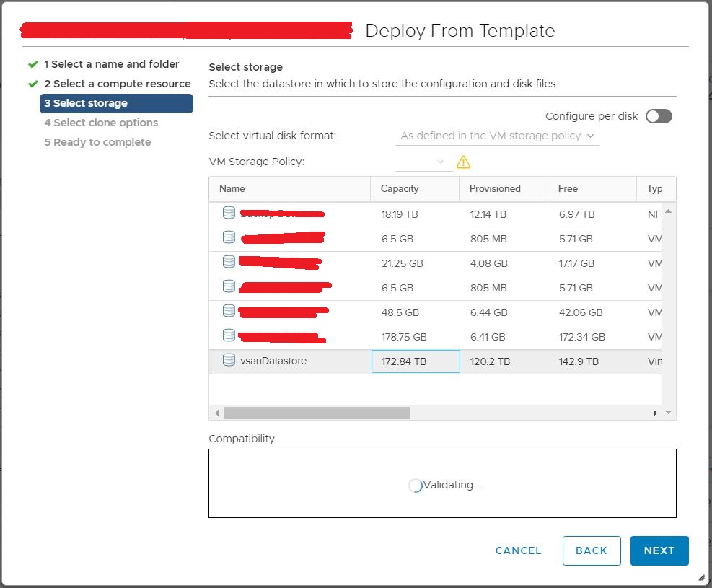Go to the Ready to complete step
This screenshot has width=712, height=588.
[97, 142]
